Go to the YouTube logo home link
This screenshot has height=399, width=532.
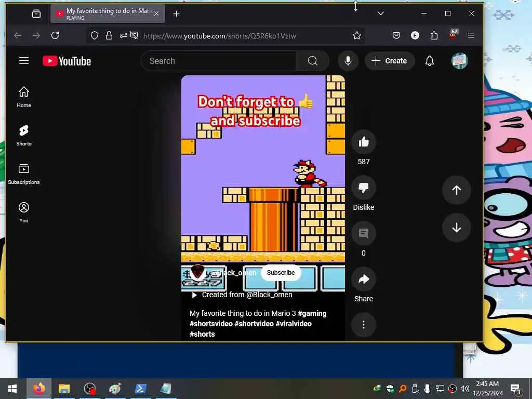tap(67, 61)
